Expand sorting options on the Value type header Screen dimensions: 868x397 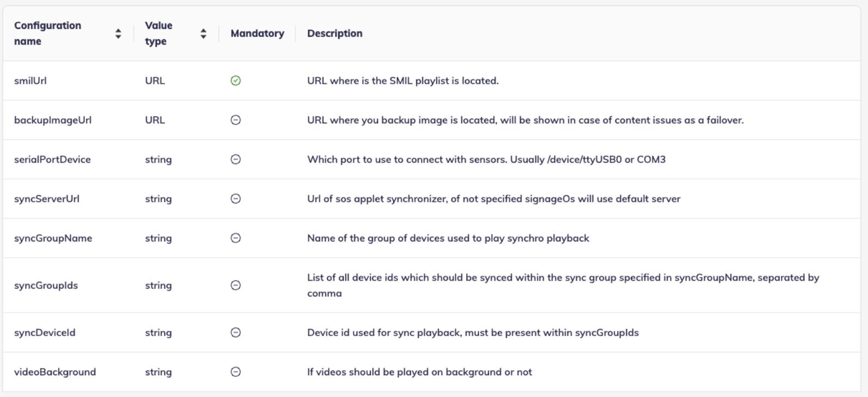click(x=203, y=33)
